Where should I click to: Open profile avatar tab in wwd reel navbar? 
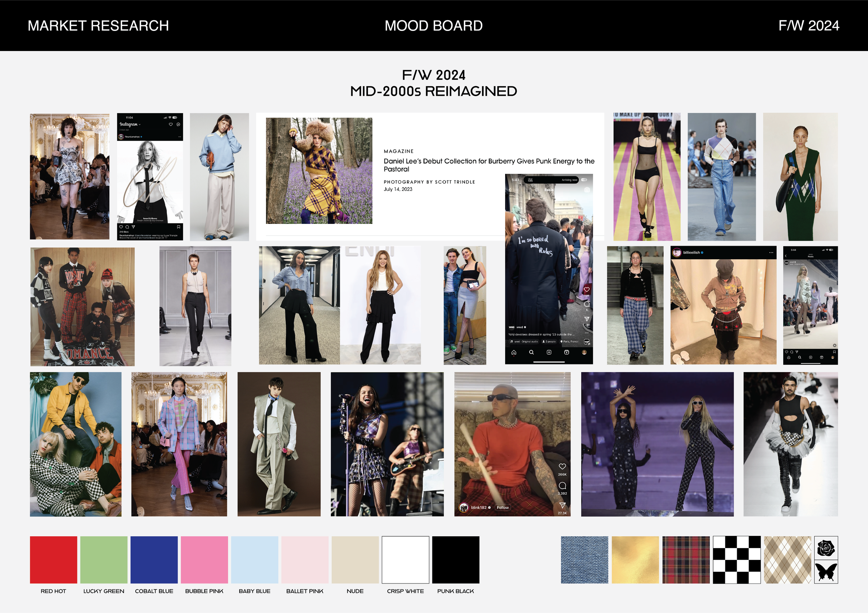[x=584, y=352]
